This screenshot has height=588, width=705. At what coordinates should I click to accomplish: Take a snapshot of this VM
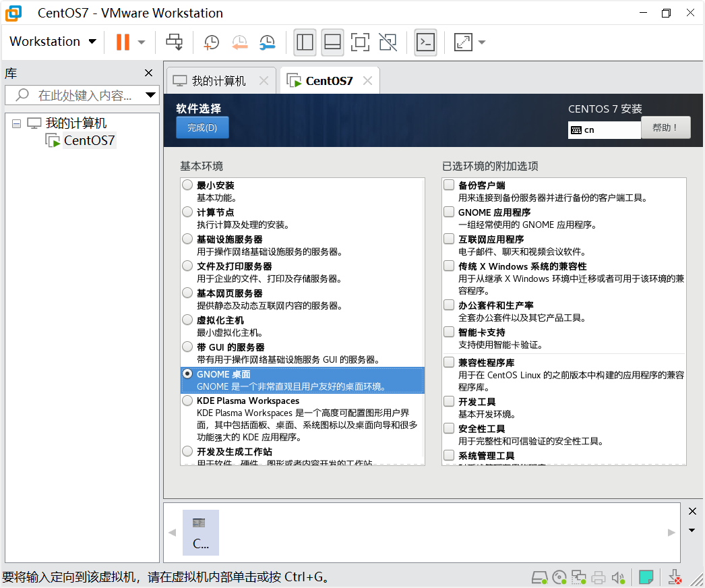point(212,42)
